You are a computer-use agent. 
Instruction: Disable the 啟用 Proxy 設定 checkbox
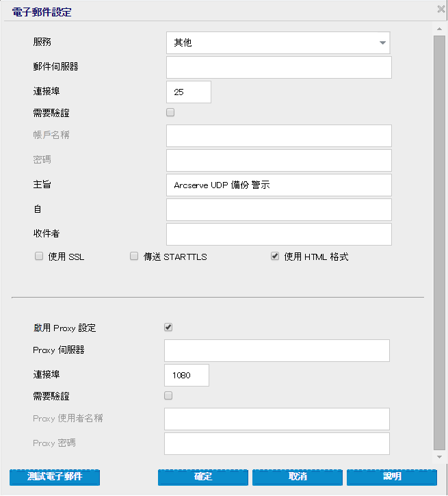[168, 327]
